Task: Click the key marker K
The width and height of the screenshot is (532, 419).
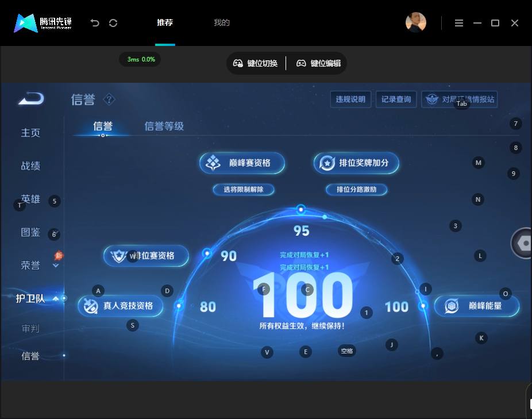Action: coord(481,338)
